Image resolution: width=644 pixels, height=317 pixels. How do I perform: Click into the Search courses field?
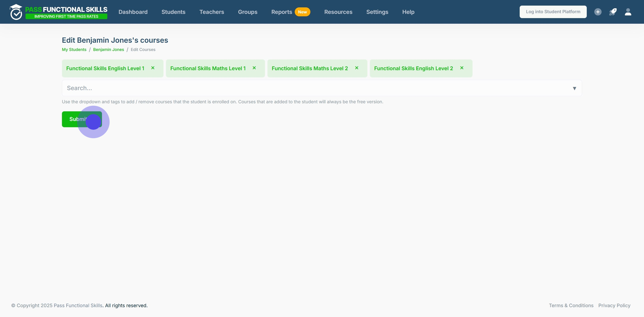[300, 88]
